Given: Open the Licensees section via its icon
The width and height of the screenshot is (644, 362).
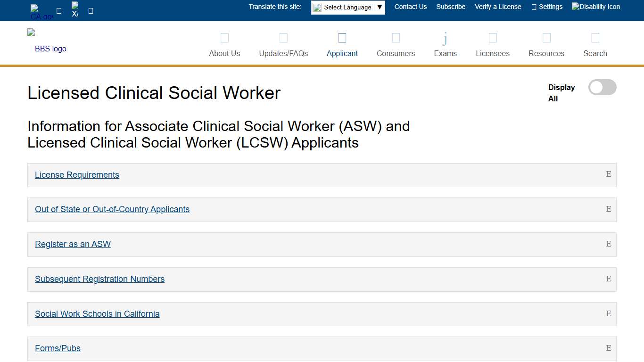Looking at the screenshot, I should point(492,38).
